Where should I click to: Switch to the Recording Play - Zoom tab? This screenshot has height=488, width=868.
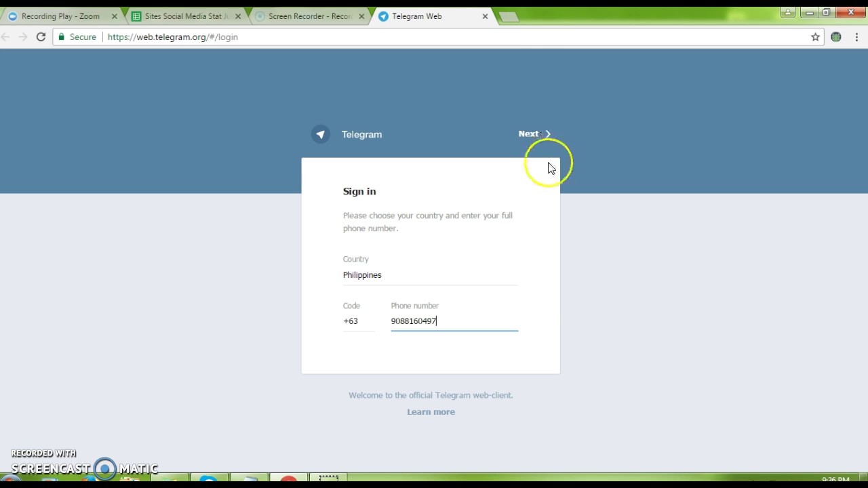[60, 16]
